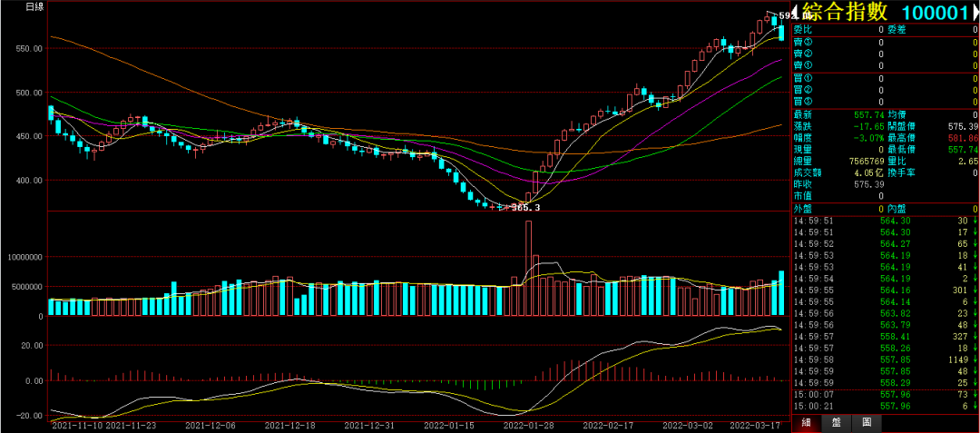980x433 pixels.
Task: Click the 內盤 label
Action: click(x=897, y=210)
